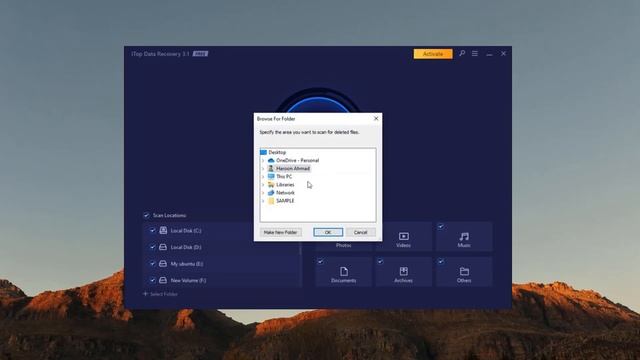640x360 pixels.
Task: Click the Make New Folder button
Action: pyautogui.click(x=280, y=232)
